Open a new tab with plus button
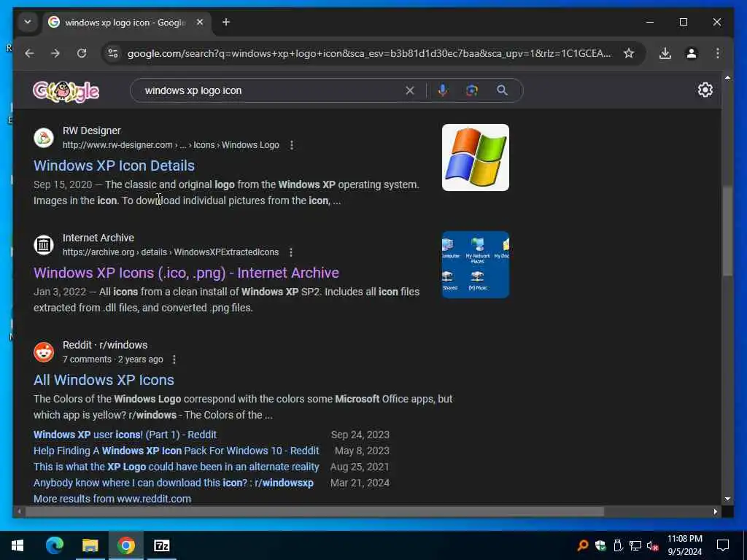Viewport: 747px width, 560px height. [x=226, y=22]
